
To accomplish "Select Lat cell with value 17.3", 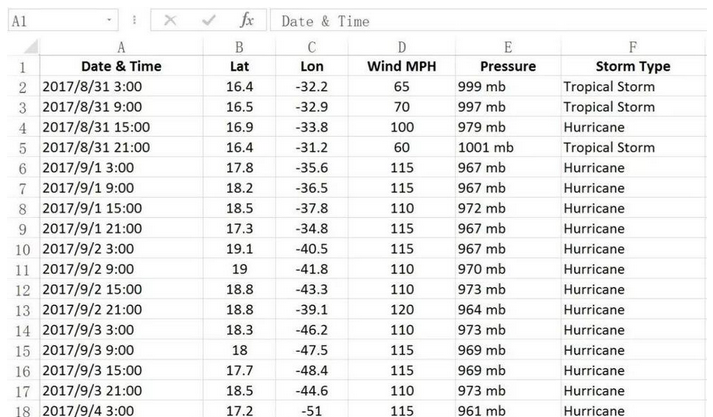I will [x=239, y=228].
